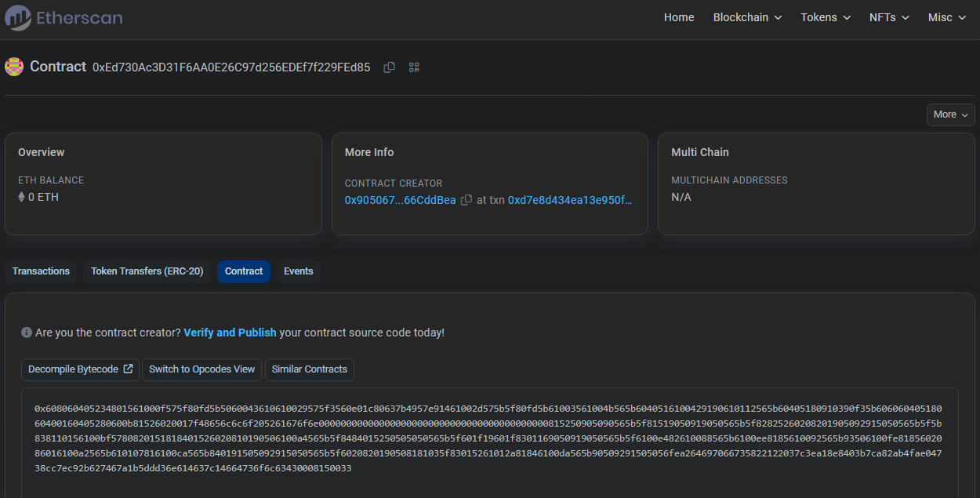Viewport: 980px width, 498px height.
Task: Open Similar Contracts
Action: (x=310, y=369)
